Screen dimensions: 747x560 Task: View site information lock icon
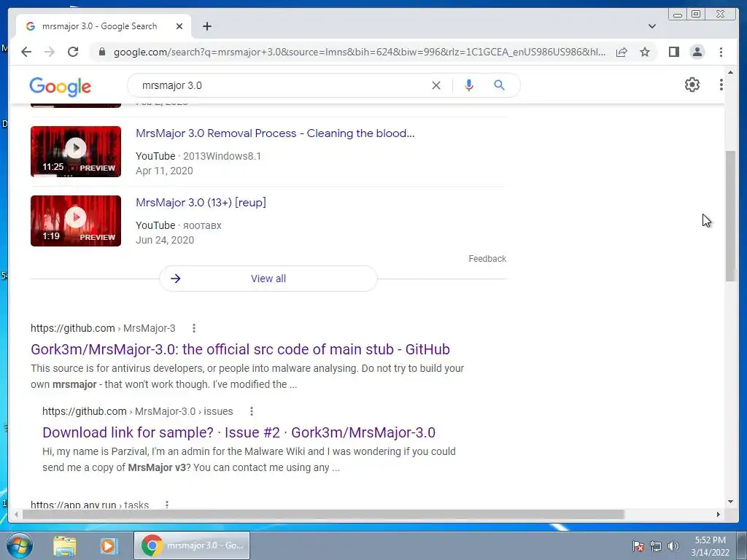coord(102,52)
